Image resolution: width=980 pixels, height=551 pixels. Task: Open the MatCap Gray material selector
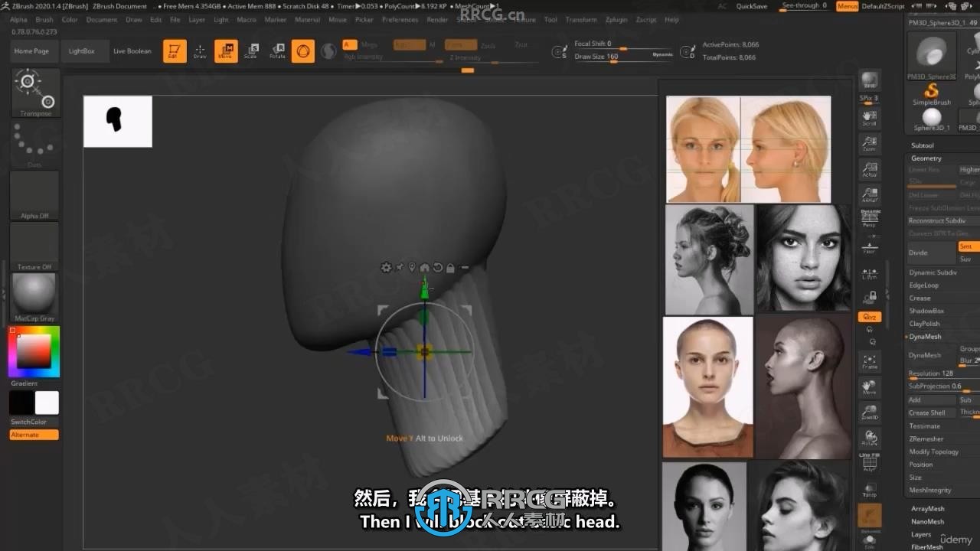[34, 298]
